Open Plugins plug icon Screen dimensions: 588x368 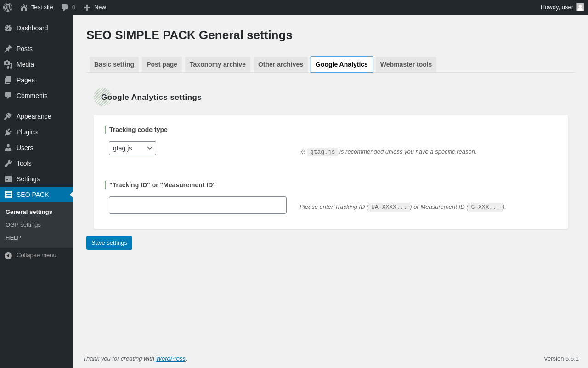pos(8,132)
